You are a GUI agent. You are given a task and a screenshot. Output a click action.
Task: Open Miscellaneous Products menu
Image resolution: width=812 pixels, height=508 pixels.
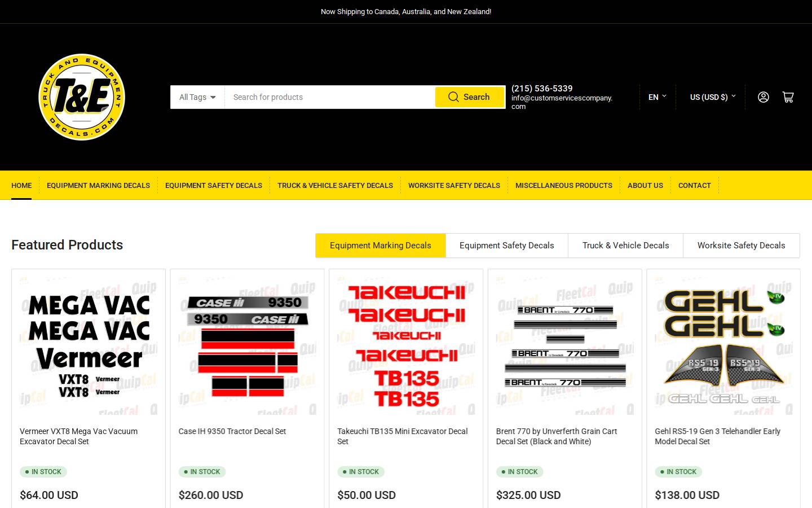click(x=564, y=185)
